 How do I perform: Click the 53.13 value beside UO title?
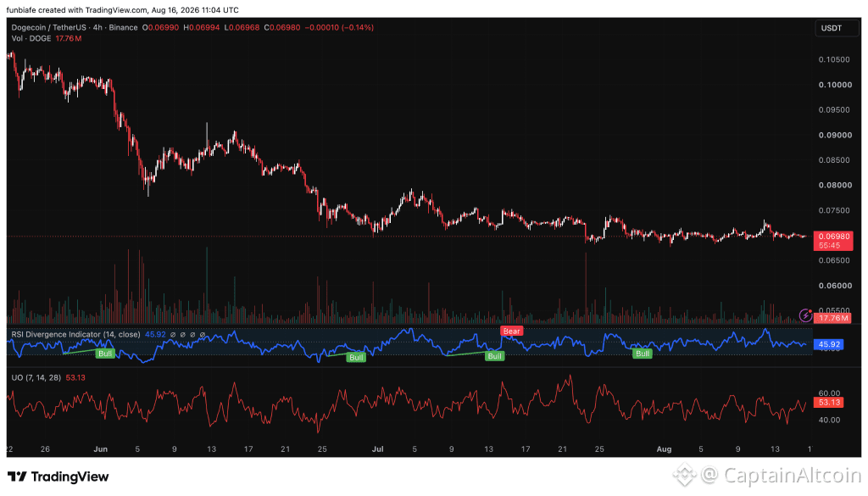coord(75,377)
